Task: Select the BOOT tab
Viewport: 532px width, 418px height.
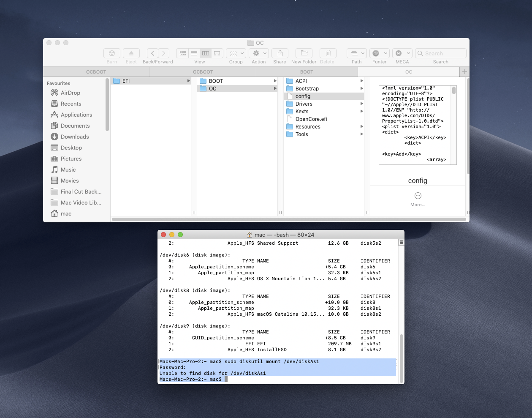Action: (x=307, y=72)
